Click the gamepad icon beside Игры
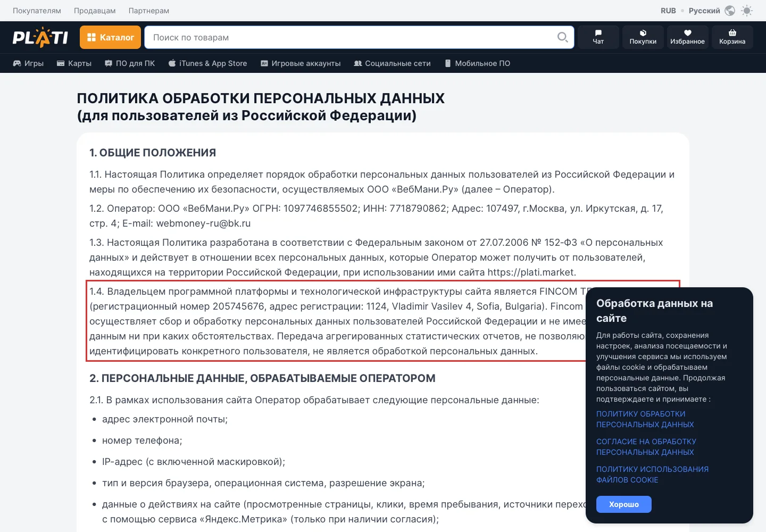Viewport: 766px width, 532px height. tap(17, 63)
